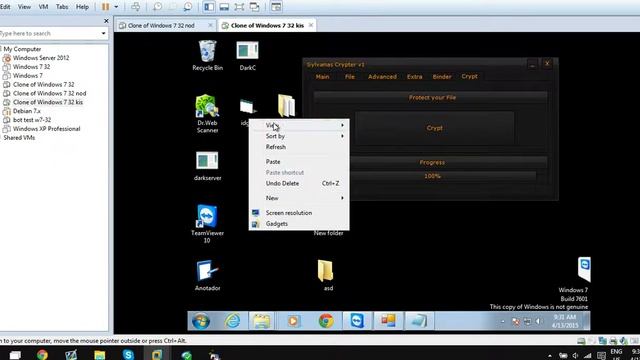Image resolution: width=640 pixels, height=360 pixels.
Task: Open TeamViewer in the VM taskbar
Action: (357, 321)
